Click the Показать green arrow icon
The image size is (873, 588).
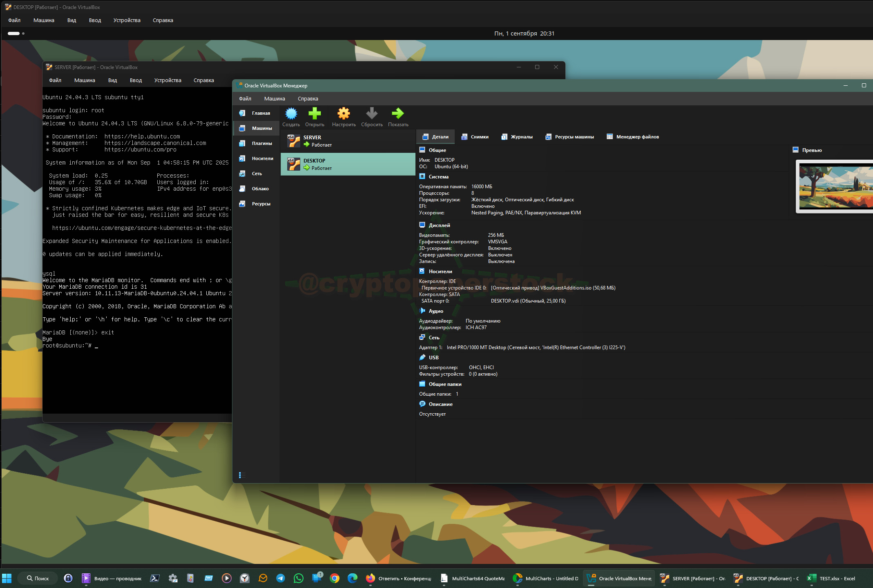coord(398,114)
